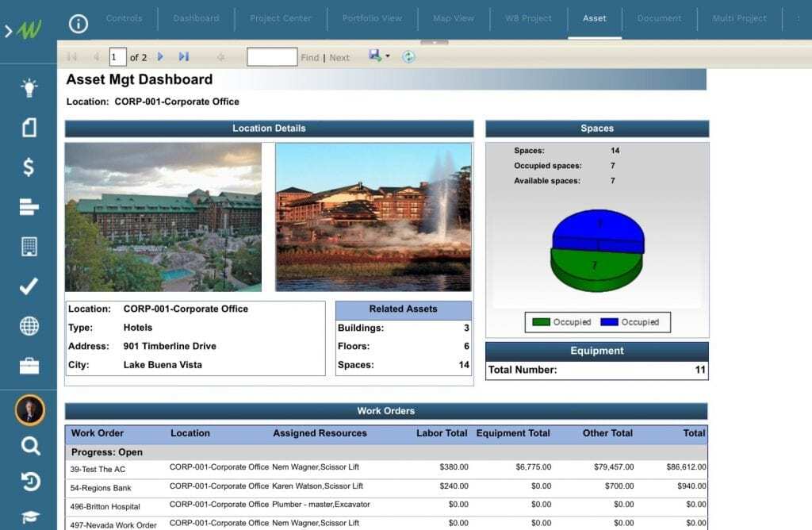812x530 pixels.
Task: Click work order 496-Britton Hospital
Action: (105, 507)
